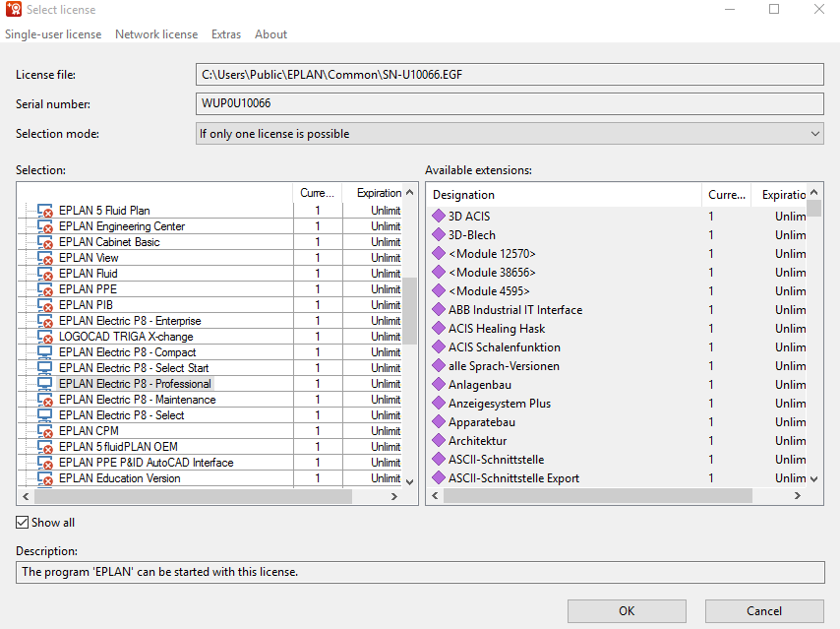Click the EPLAN Electric P8 - Maintenance icon

click(45, 400)
